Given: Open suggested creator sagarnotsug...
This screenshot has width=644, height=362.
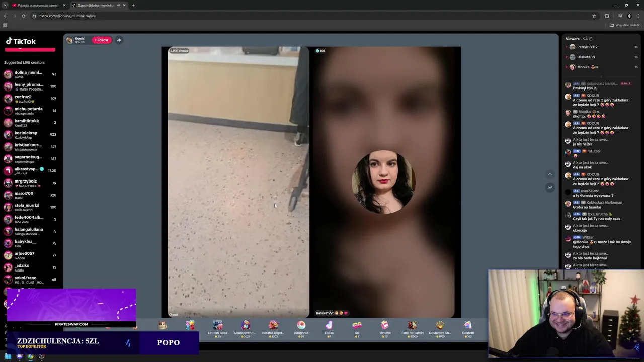Looking at the screenshot, I should point(30,159).
